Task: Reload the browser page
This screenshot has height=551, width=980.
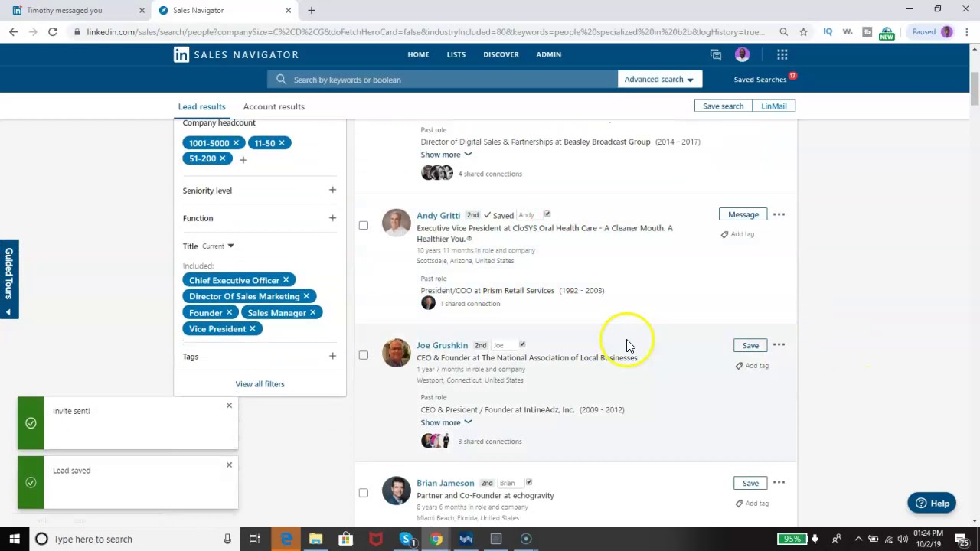Action: pyautogui.click(x=52, y=31)
